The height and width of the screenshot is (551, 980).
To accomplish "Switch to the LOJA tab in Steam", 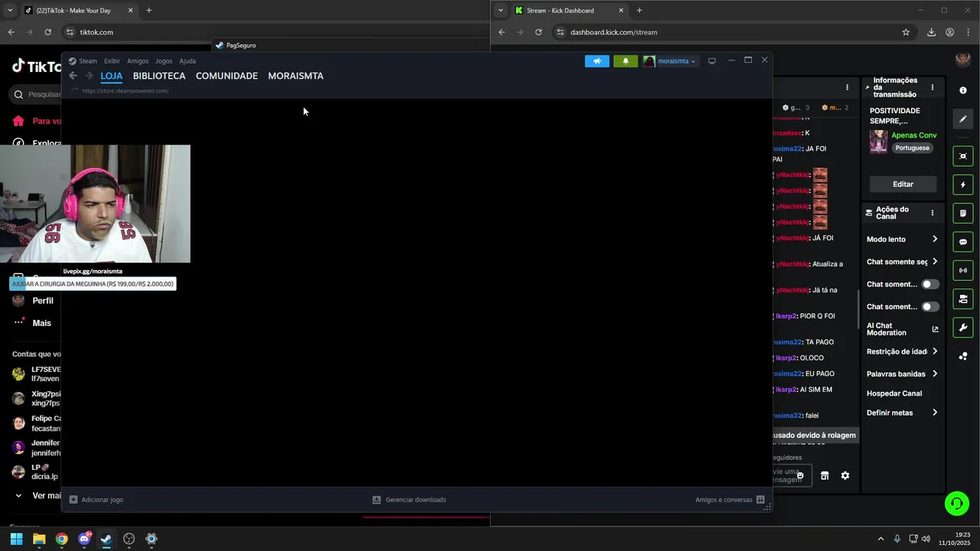I will pyautogui.click(x=112, y=76).
